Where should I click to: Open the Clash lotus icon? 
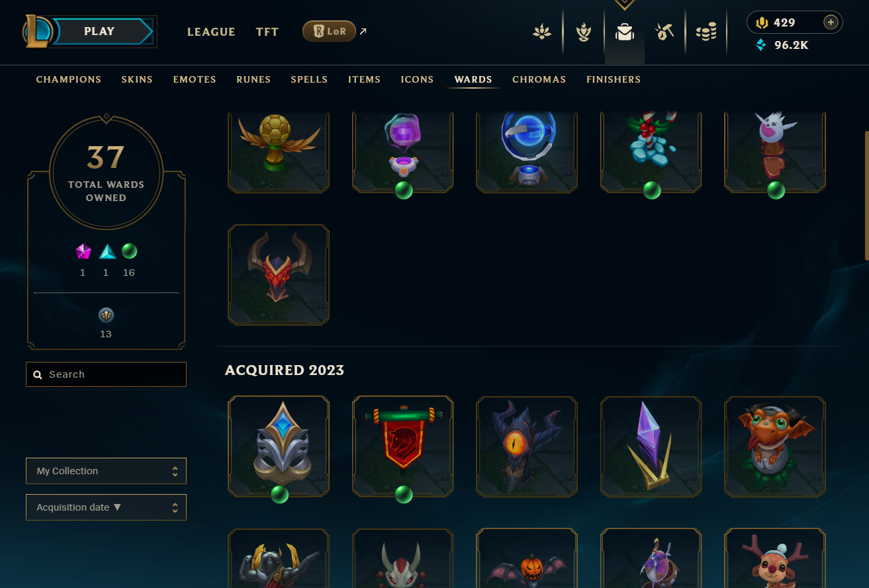tap(542, 32)
